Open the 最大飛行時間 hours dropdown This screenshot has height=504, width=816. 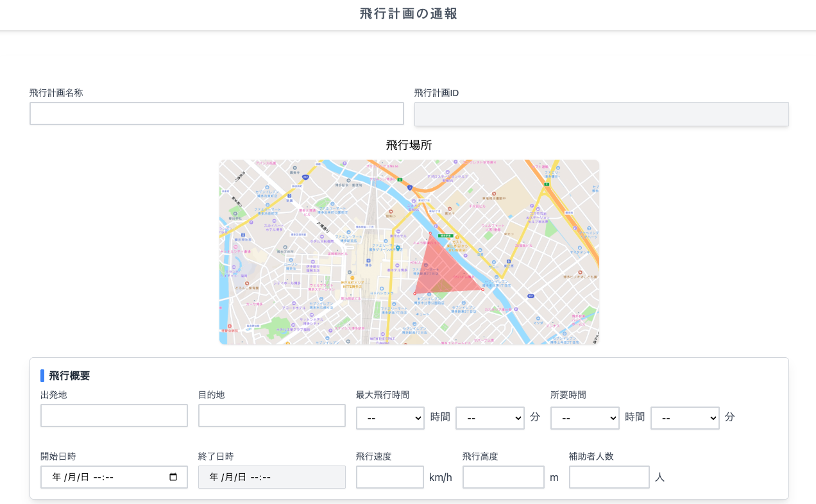(390, 418)
